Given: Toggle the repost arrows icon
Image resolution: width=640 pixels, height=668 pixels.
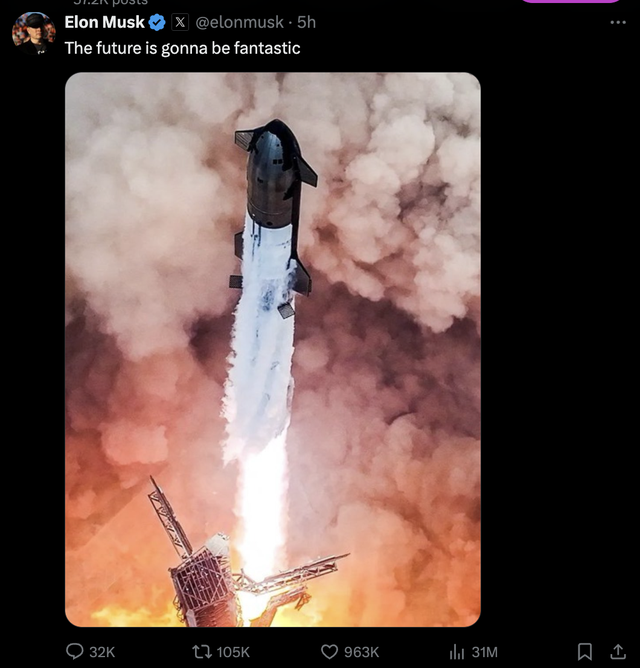Looking at the screenshot, I should click(199, 651).
